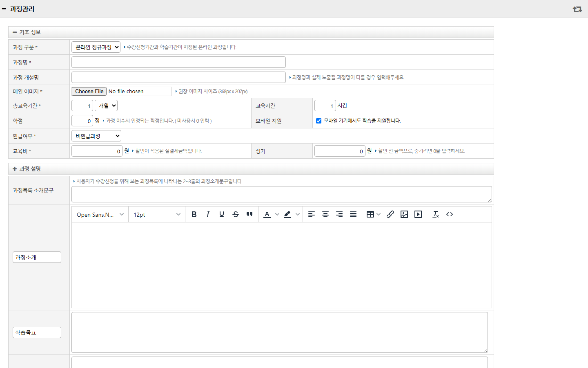Click the insert media video icon
This screenshot has height=368, width=588.
tap(418, 214)
